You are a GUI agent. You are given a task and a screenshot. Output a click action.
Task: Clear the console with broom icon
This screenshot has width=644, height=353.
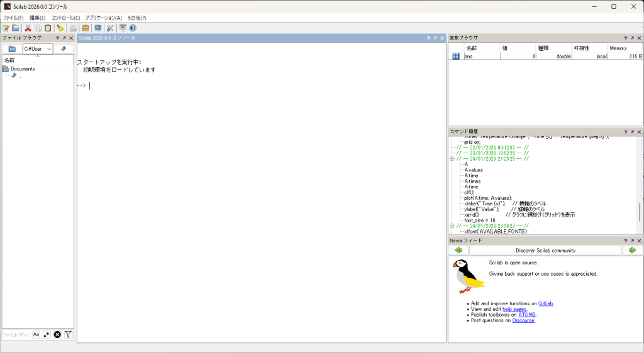(x=60, y=28)
